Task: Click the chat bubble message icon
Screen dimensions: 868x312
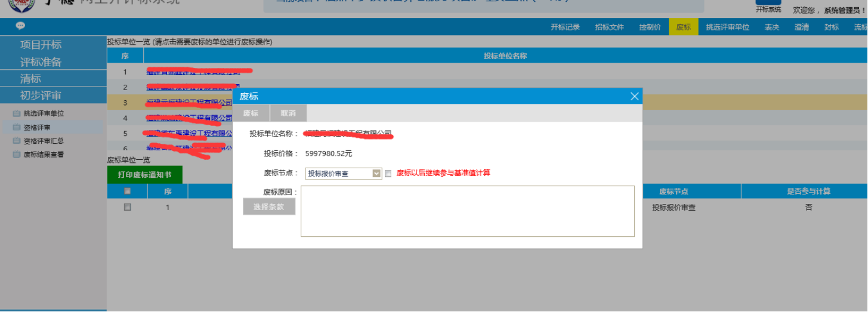Action: (20, 26)
